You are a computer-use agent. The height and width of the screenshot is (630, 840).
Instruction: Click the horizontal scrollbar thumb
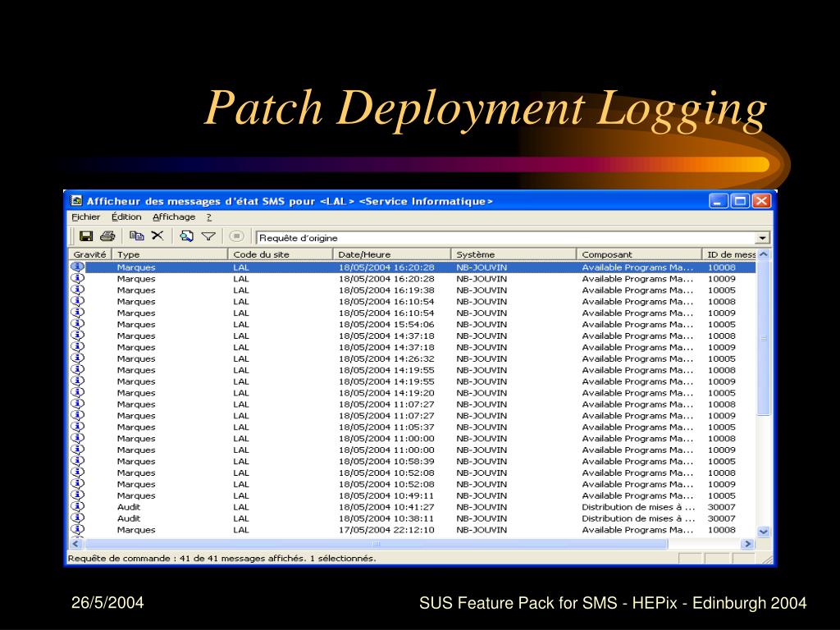[376, 544]
